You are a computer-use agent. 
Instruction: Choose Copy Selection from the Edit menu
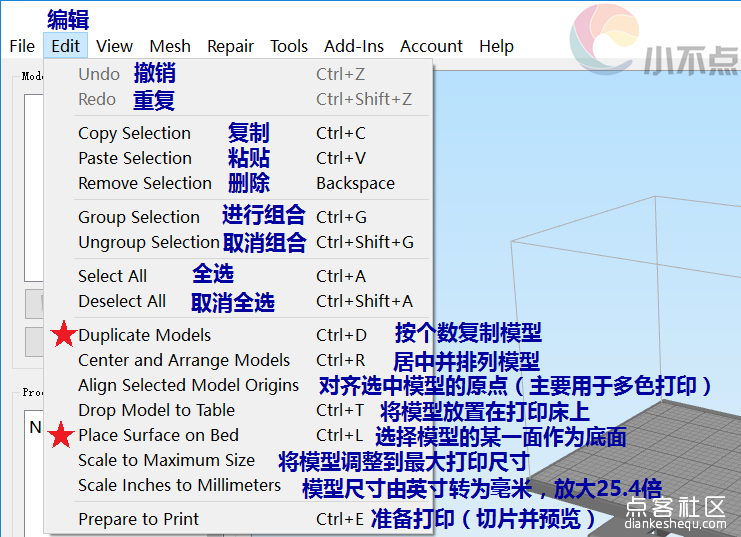coord(238,133)
